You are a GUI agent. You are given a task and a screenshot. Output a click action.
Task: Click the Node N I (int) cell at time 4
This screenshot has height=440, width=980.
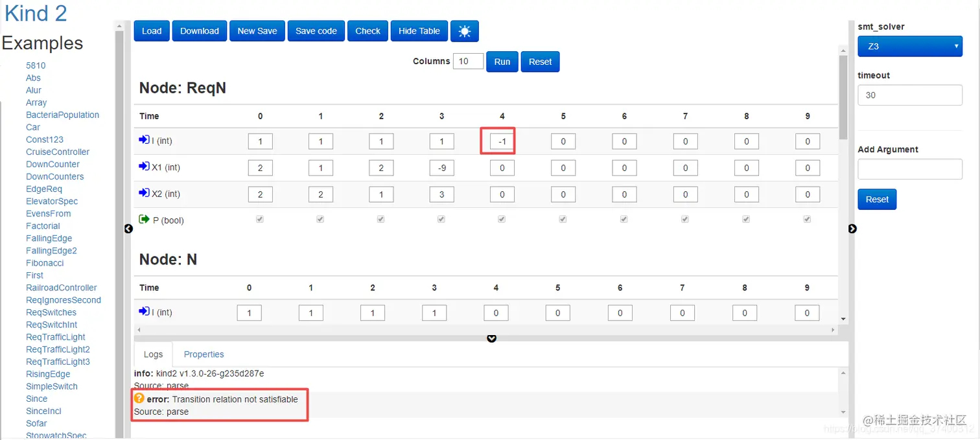point(496,313)
